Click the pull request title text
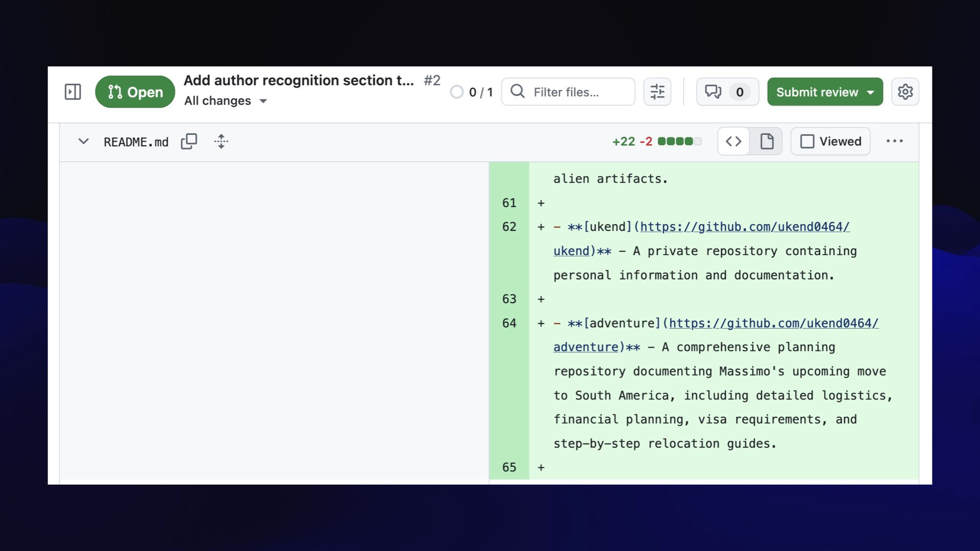Screen dimensions: 980x551 [299, 81]
